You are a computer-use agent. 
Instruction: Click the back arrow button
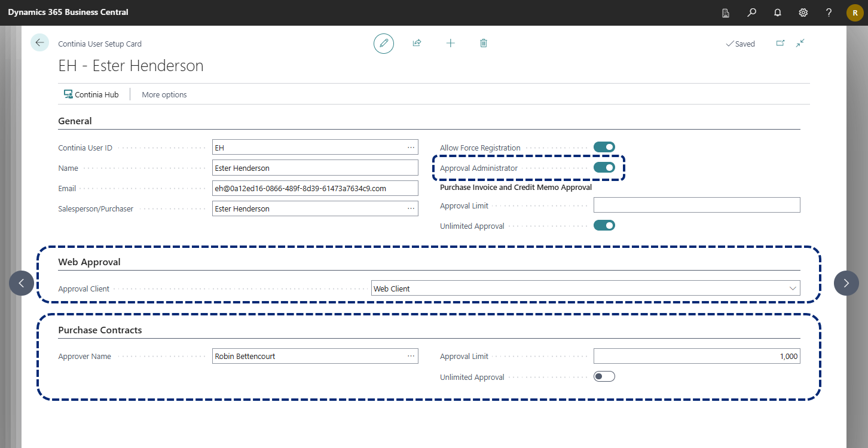click(x=39, y=42)
